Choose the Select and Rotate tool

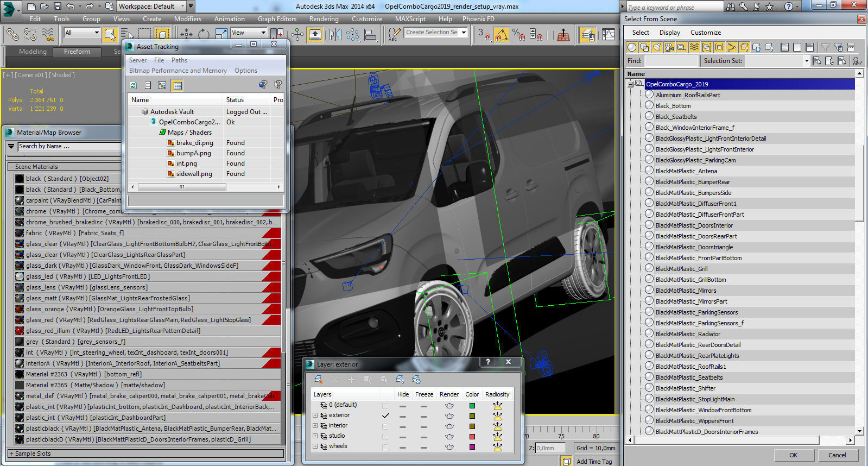click(204, 34)
